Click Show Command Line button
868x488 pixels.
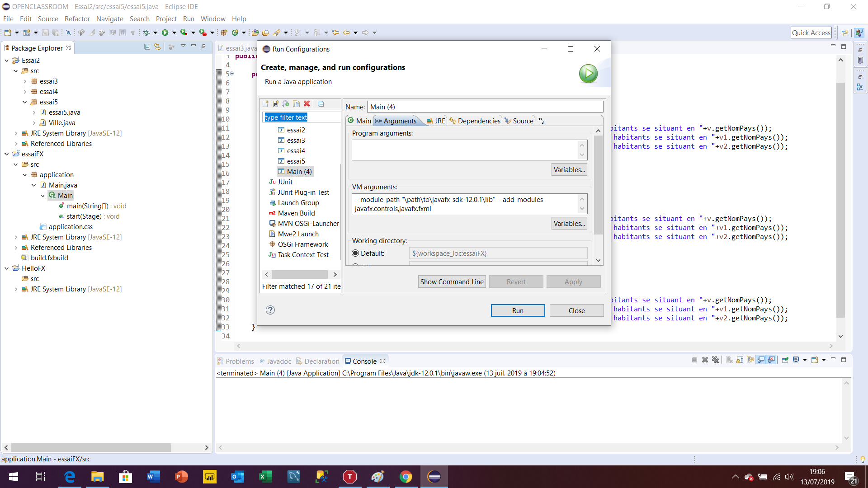(x=452, y=282)
